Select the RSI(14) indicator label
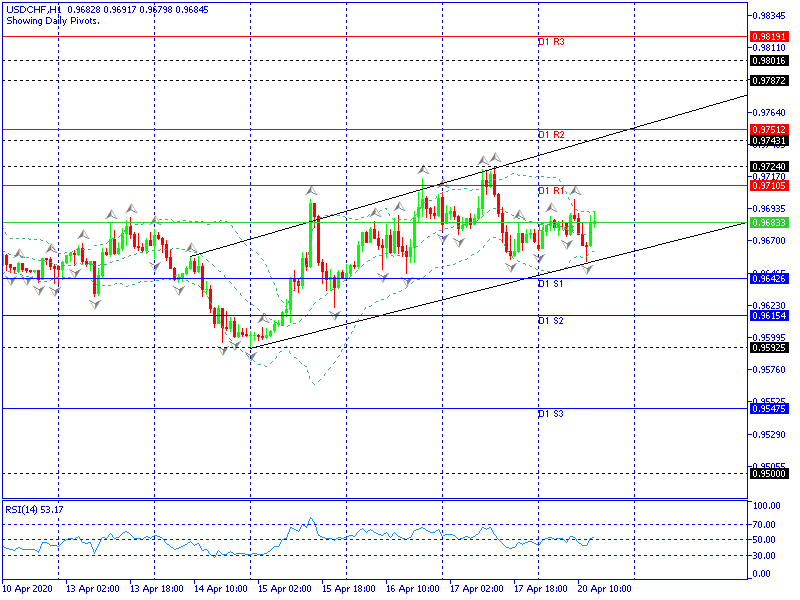The image size is (800, 600). [x=35, y=509]
